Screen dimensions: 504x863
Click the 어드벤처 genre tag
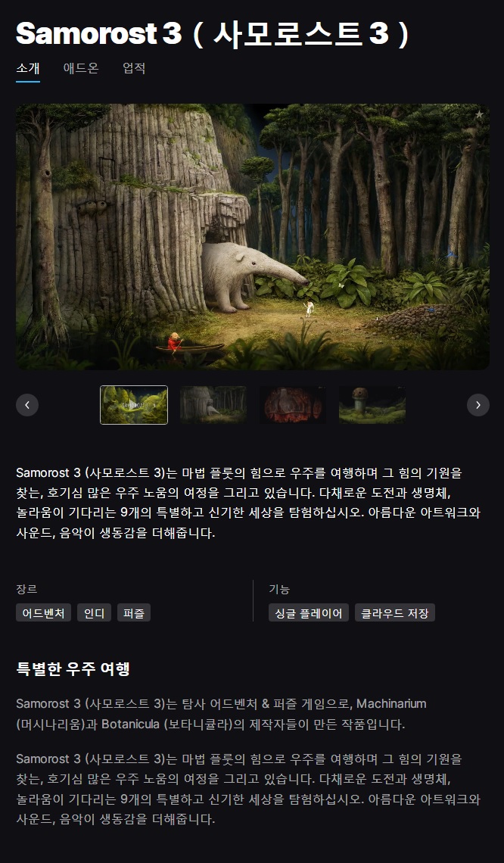[43, 612]
